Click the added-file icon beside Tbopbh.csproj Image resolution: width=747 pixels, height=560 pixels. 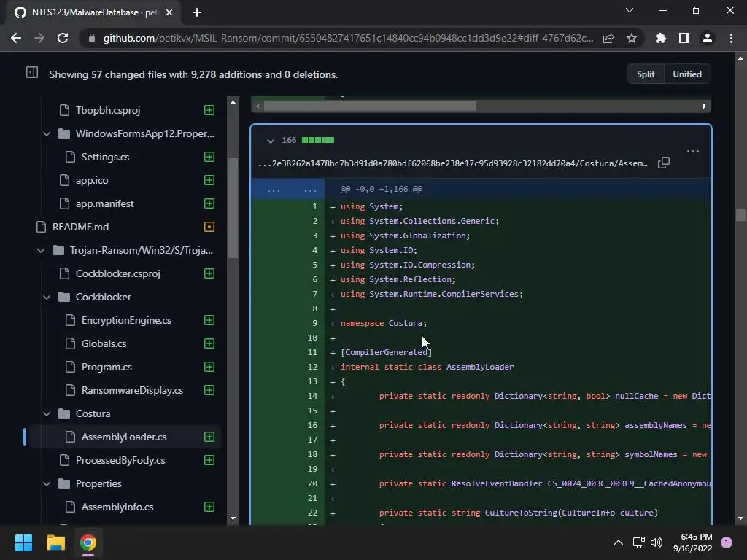[x=209, y=110]
